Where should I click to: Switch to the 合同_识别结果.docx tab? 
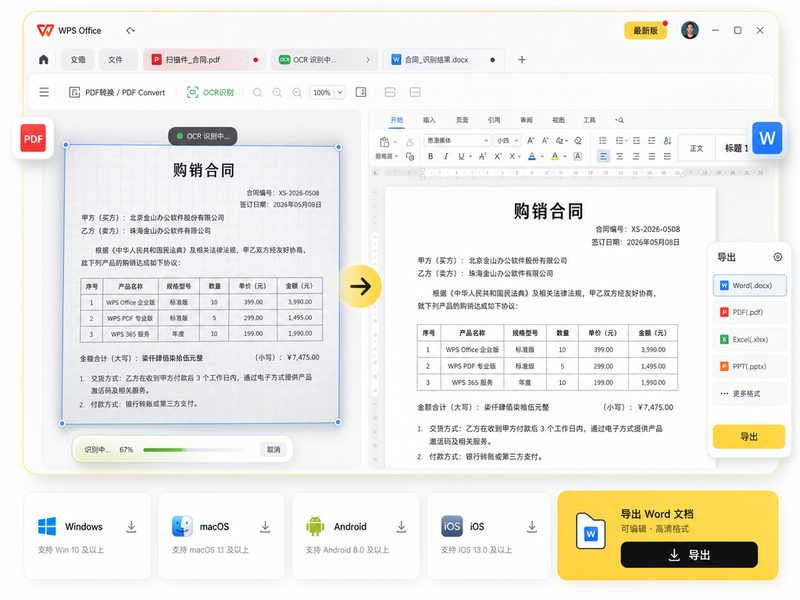(x=443, y=60)
